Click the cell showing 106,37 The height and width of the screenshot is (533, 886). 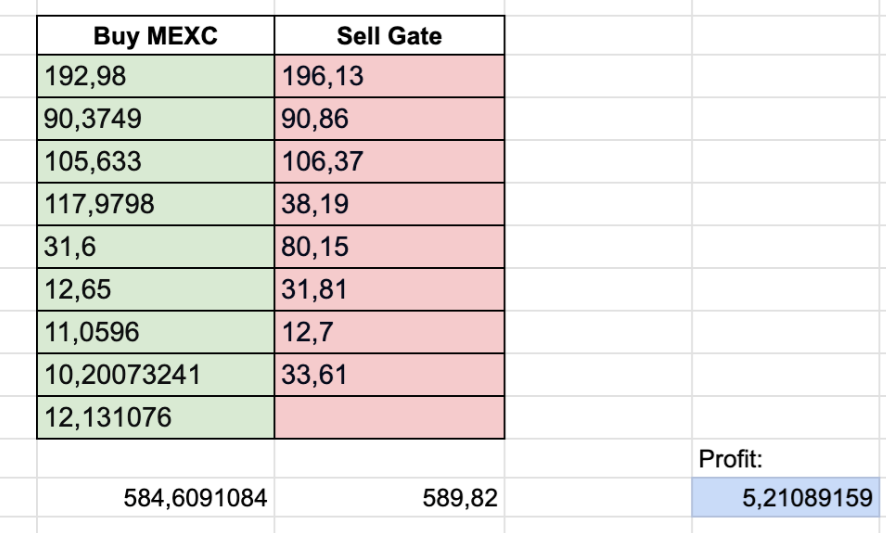pyautogui.click(x=389, y=162)
